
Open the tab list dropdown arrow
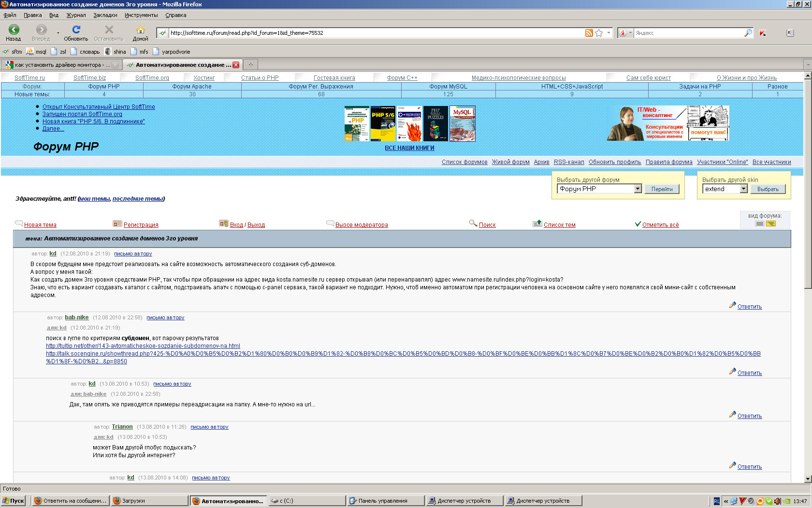point(807,64)
